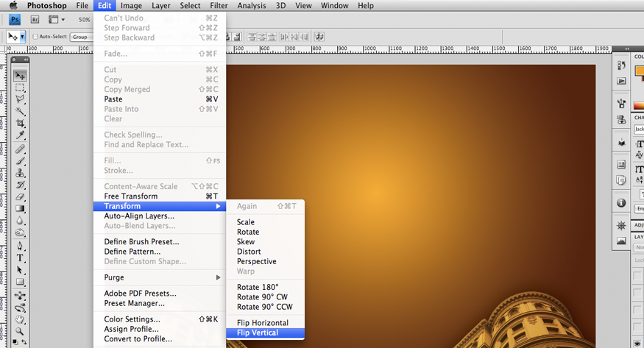
Task: Select the Pen tool
Action: 20,246
